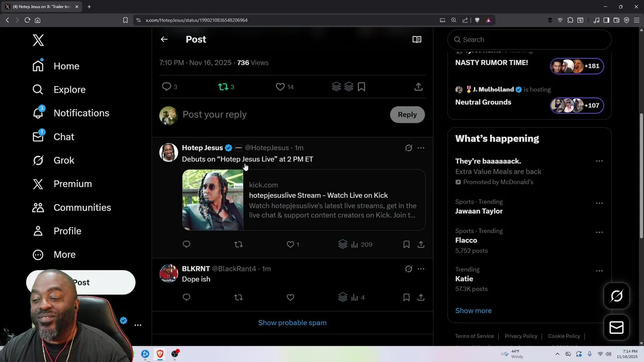View analytics showing 209 views

(361, 244)
